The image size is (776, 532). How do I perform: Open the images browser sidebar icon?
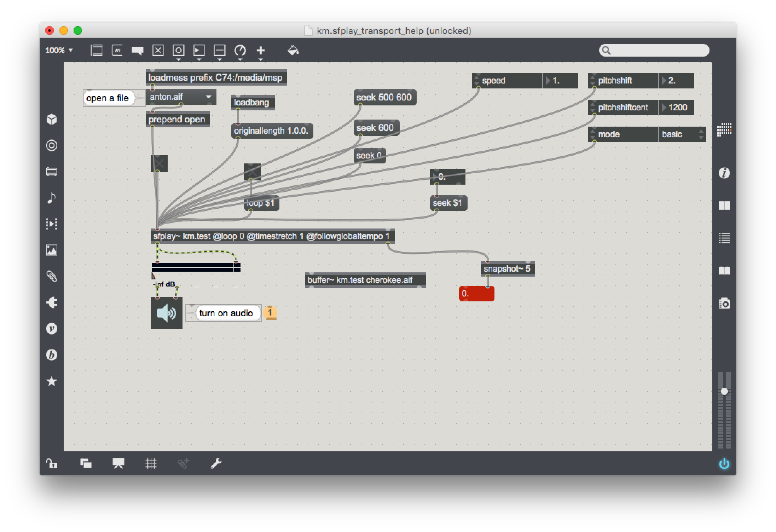[x=52, y=250]
